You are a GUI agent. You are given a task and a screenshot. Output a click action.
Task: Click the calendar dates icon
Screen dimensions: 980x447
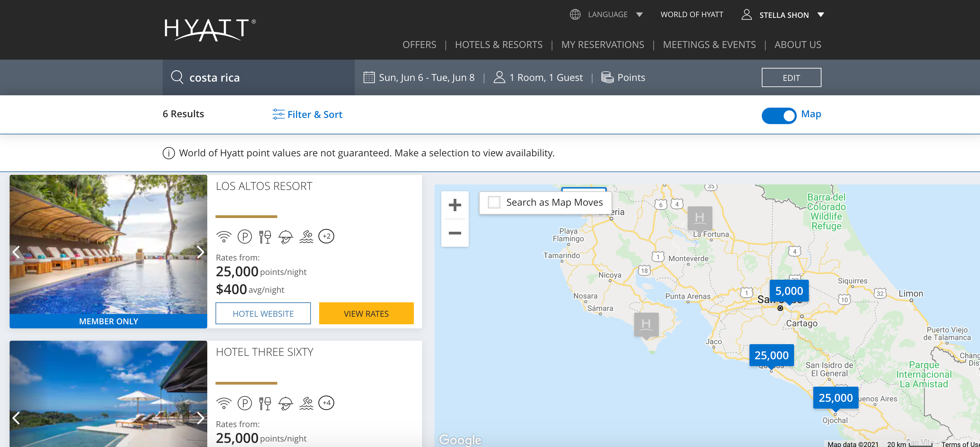tap(369, 77)
